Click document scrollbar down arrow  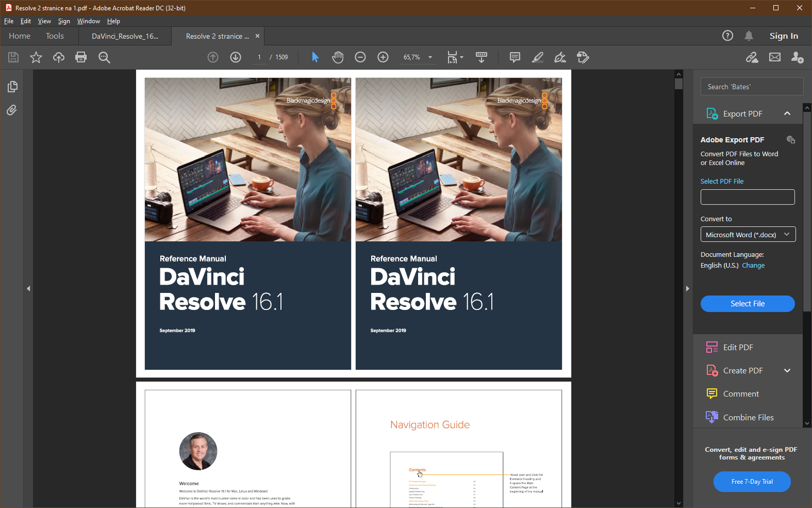click(678, 503)
